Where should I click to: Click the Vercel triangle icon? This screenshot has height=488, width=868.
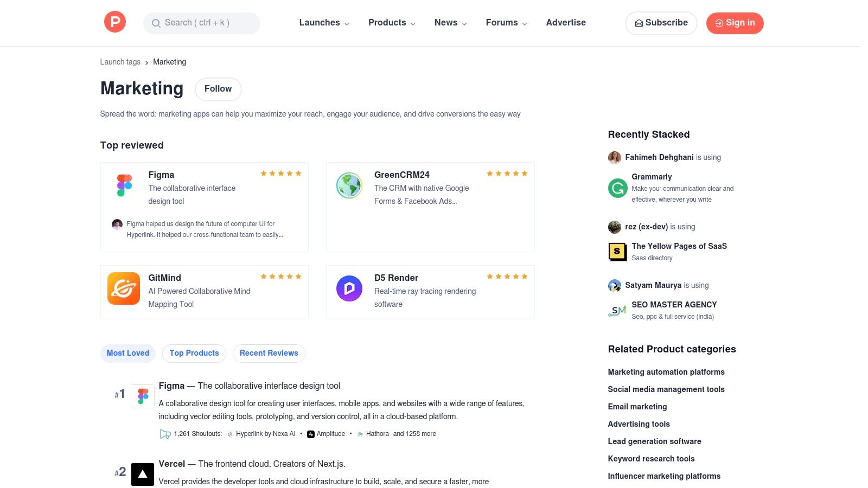tap(142, 473)
